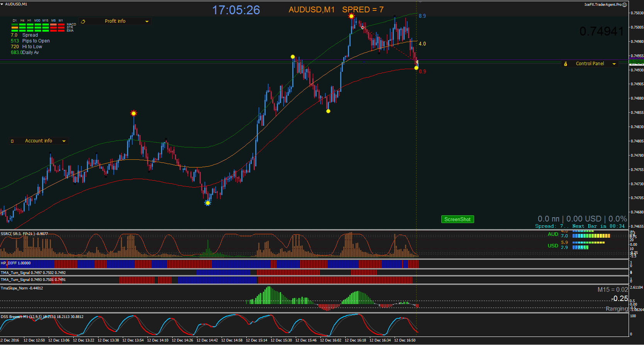Click the AUDUSD,M1 SPRED = 7 header text
This screenshot has width=644, height=345.
coord(336,10)
